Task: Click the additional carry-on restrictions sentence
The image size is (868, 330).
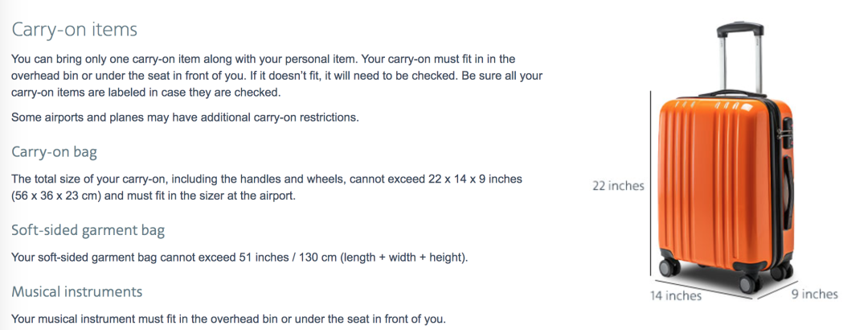Action: coord(185,118)
